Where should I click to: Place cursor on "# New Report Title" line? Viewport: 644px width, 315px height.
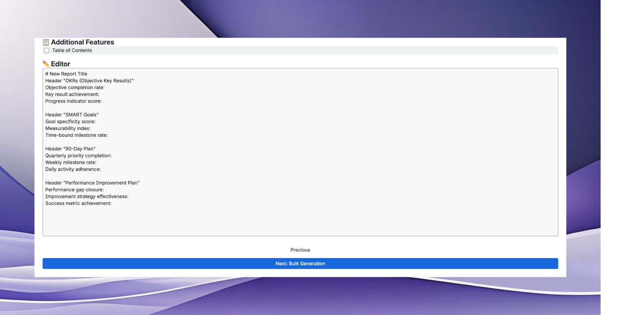66,74
